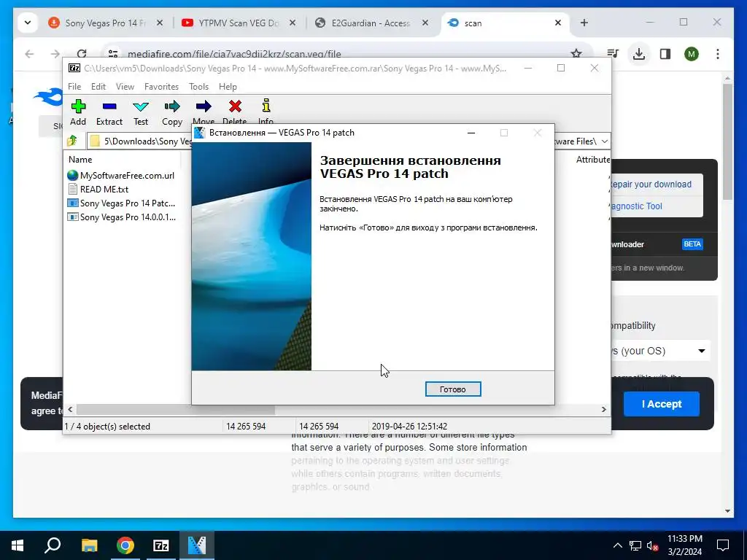Click the browser back arrow

(x=29, y=54)
